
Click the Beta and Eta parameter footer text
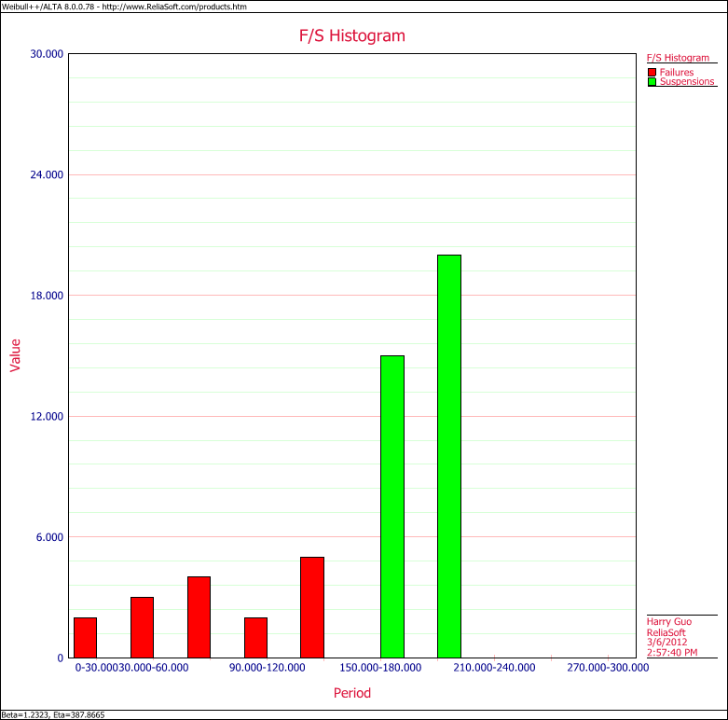click(52, 714)
